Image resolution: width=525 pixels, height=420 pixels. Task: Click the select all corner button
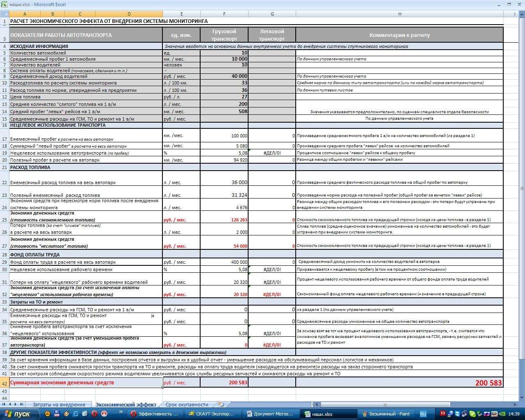pos(5,14)
